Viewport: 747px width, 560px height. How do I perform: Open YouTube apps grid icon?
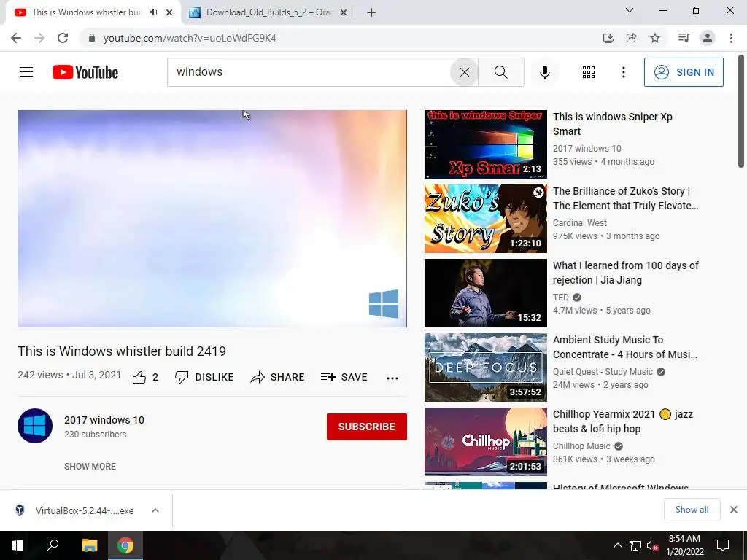point(589,72)
